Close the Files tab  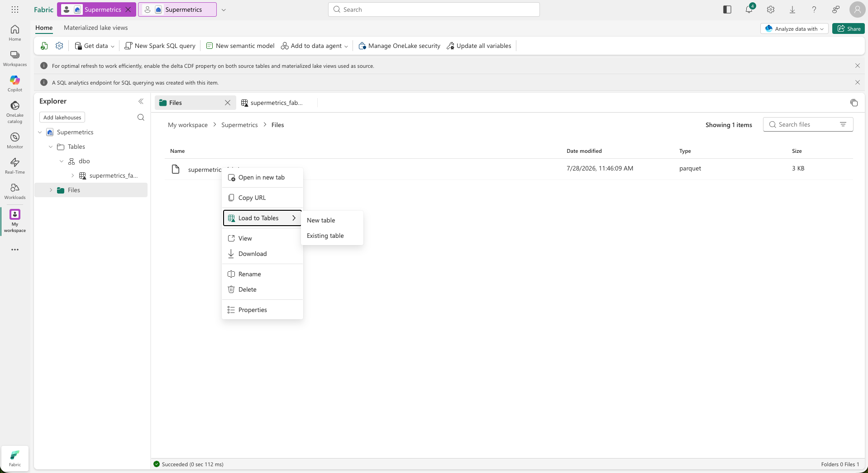[x=228, y=103]
